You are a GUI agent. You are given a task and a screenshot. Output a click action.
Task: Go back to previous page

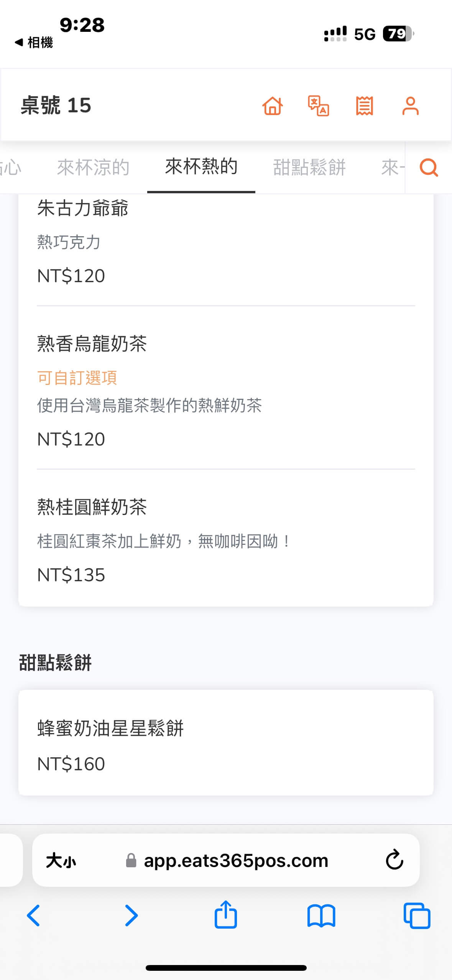34,915
